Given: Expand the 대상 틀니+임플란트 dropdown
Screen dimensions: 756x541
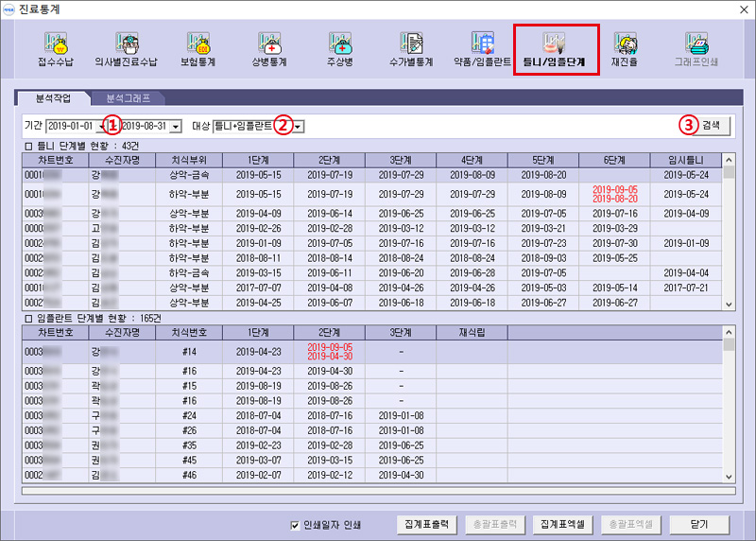Looking at the screenshot, I should [299, 126].
